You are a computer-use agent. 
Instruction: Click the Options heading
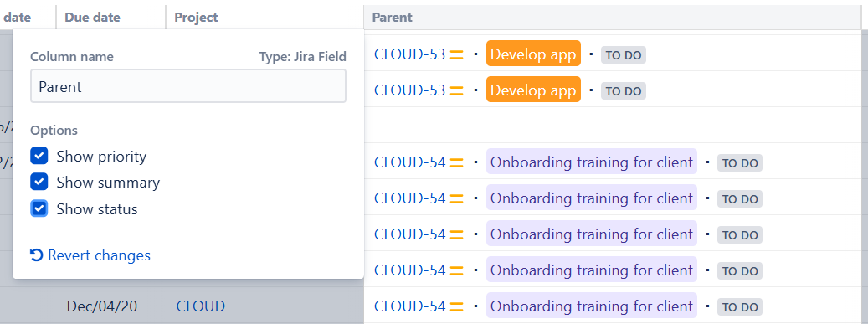[x=54, y=131]
